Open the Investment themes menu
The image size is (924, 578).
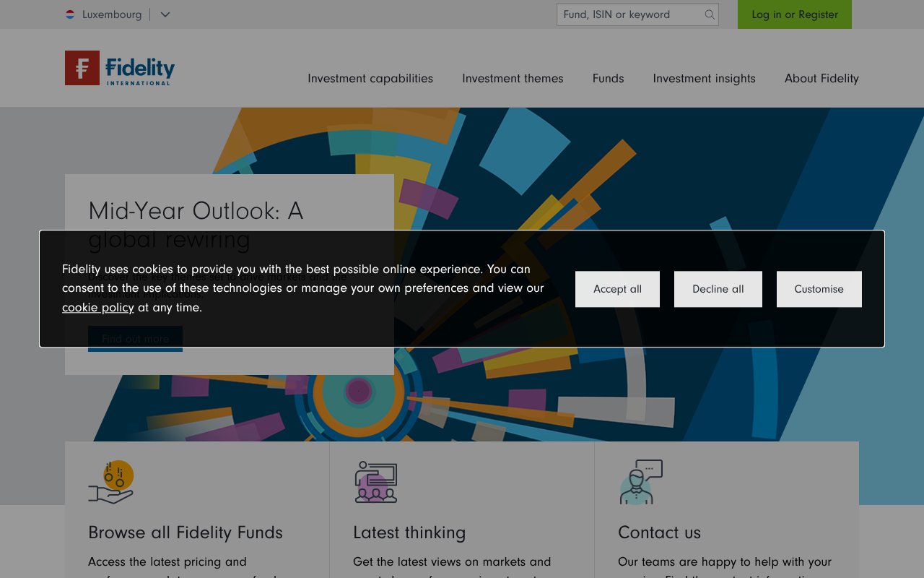coord(513,78)
